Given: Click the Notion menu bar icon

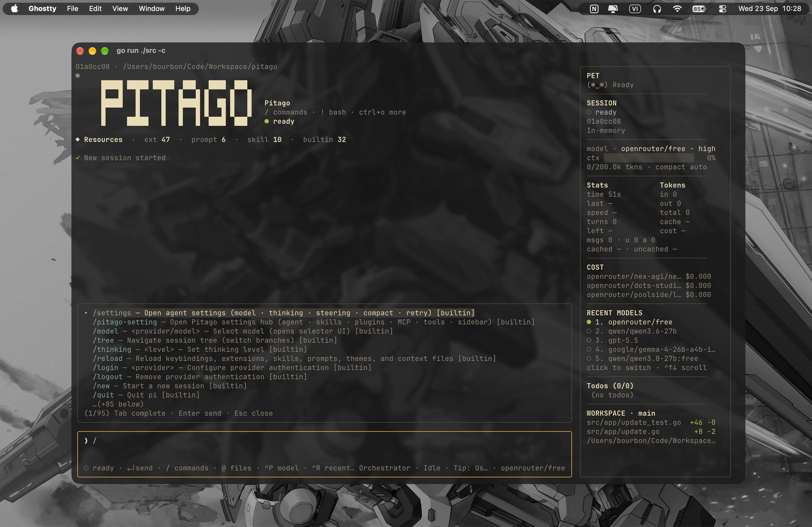Looking at the screenshot, I should tap(594, 9).
